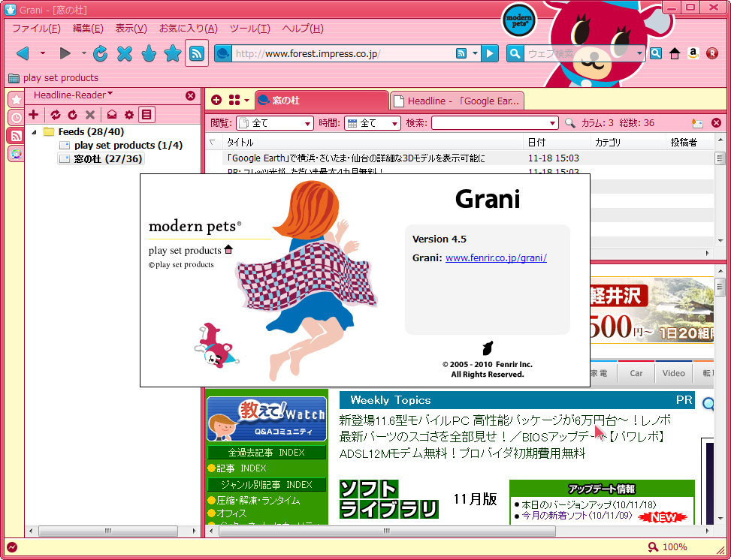
Task: Open the colorful bottom sidebar panel icon
Action: (17, 154)
